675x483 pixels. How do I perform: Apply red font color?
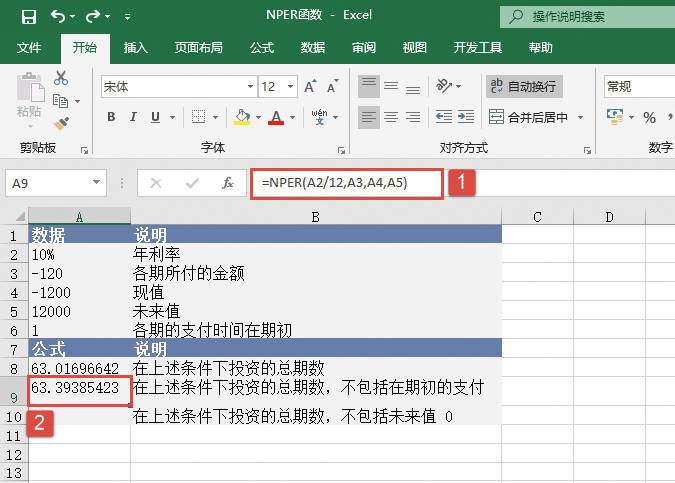276,117
